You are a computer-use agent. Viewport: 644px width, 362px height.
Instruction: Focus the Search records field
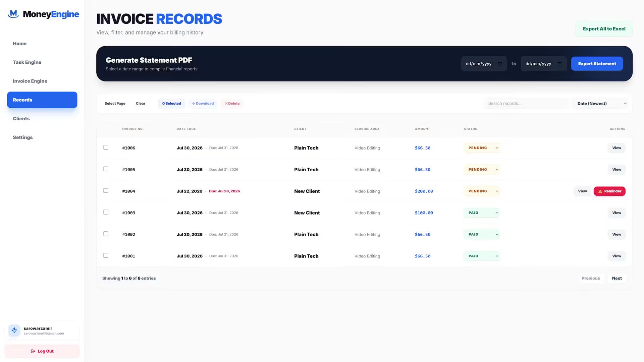click(x=526, y=104)
